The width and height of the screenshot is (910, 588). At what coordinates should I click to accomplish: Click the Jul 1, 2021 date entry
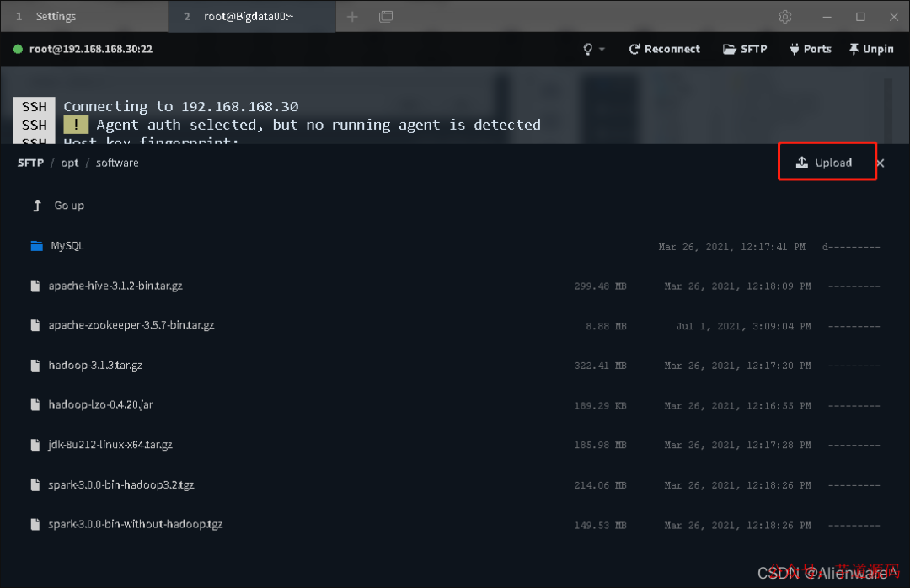click(x=743, y=326)
